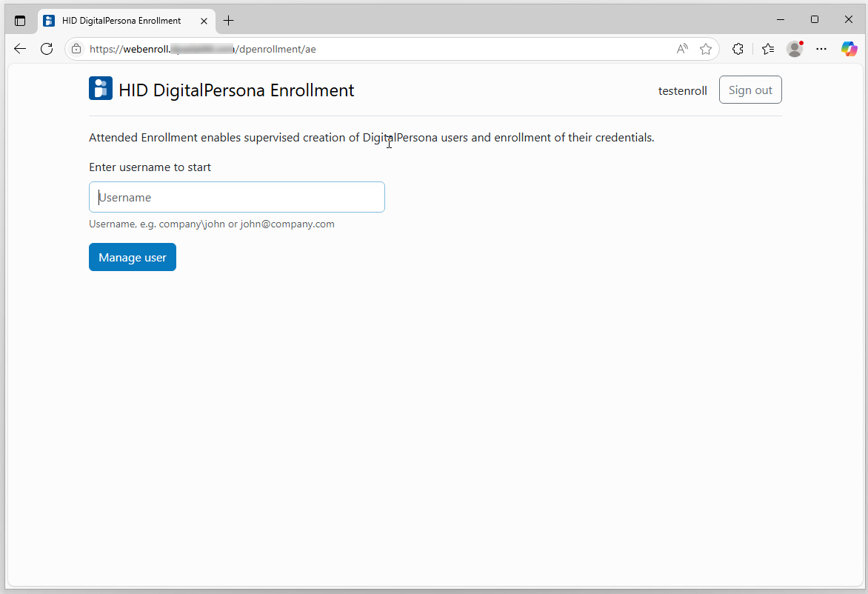The image size is (868, 594).
Task: Open the tab actions menu
Action: point(20,21)
